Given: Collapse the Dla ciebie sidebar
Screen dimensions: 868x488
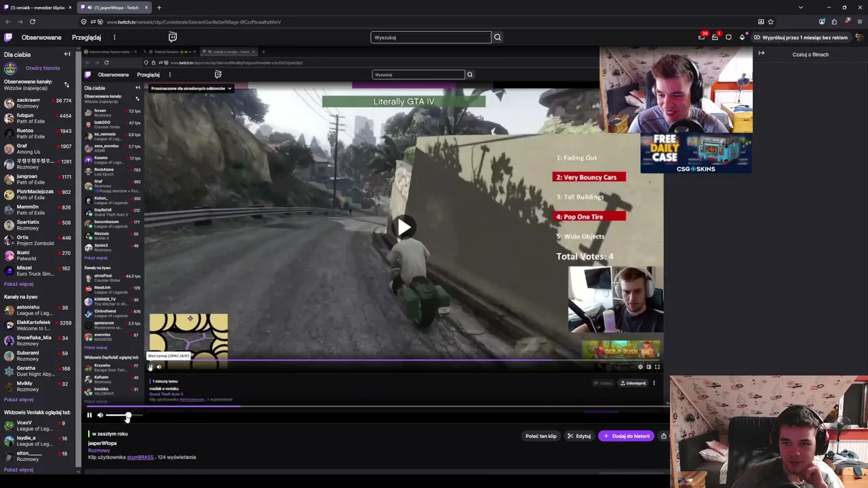Looking at the screenshot, I should click(67, 54).
